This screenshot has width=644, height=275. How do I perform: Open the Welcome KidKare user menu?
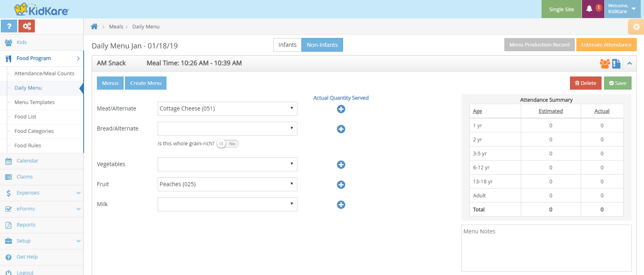pos(622,9)
